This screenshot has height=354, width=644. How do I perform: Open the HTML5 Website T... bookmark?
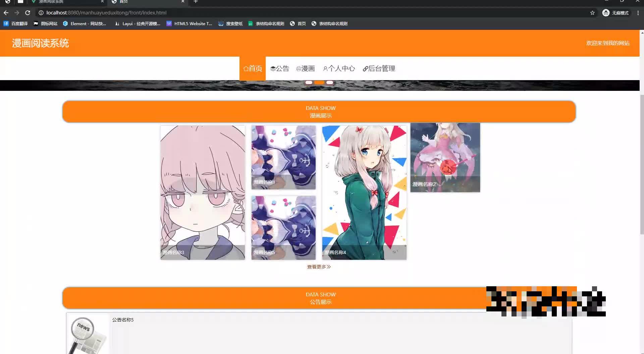(190, 23)
